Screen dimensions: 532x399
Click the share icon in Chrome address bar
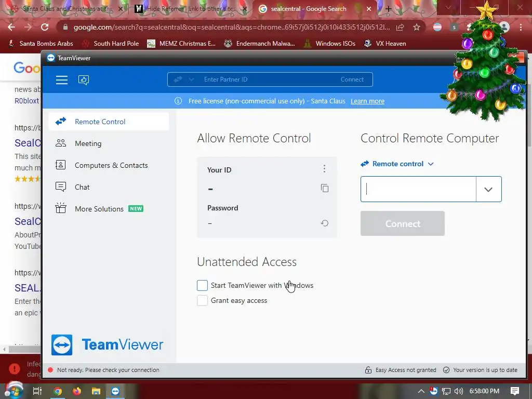click(400, 27)
